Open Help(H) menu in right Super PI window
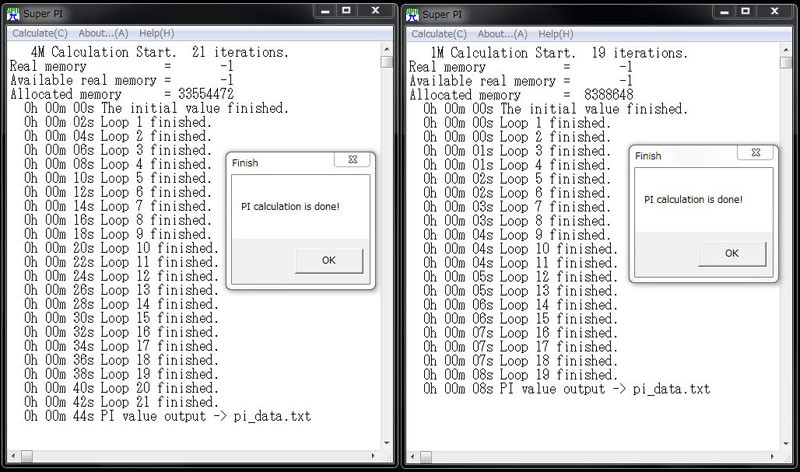This screenshot has height=472, width=800. tap(556, 34)
